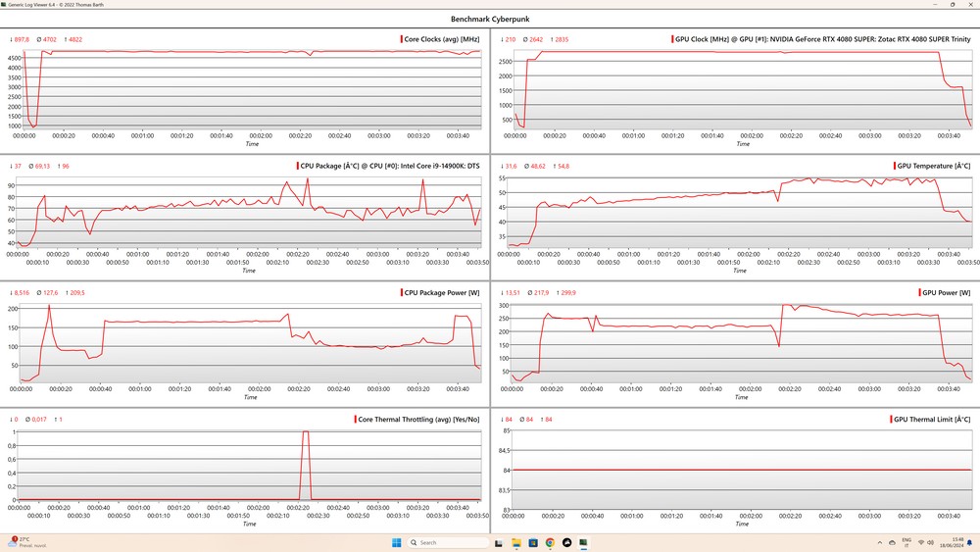Viewport: 980px width, 552px height.
Task: Expand the hidden tray icons chevron
Action: click(878, 542)
